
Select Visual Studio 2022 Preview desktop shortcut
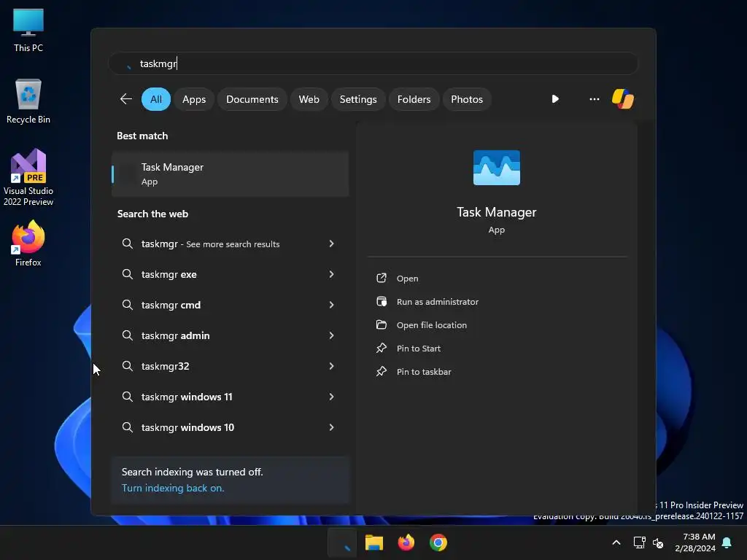click(x=28, y=178)
